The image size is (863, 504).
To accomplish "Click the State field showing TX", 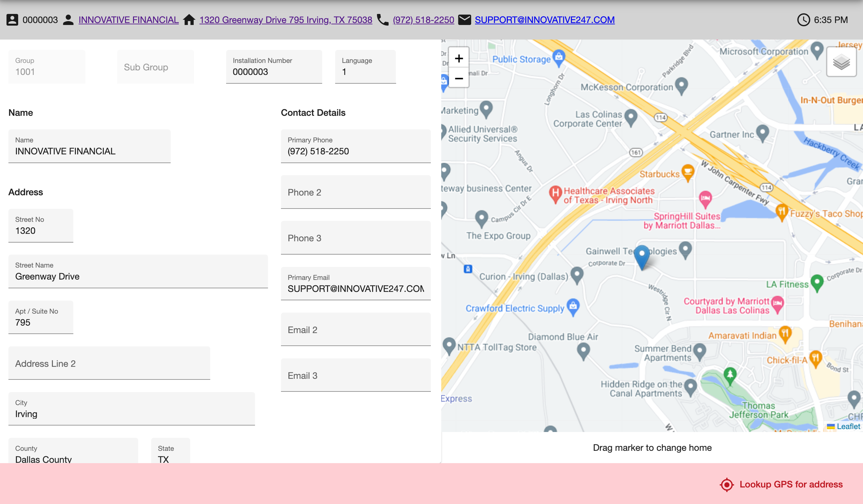I will point(171,450).
